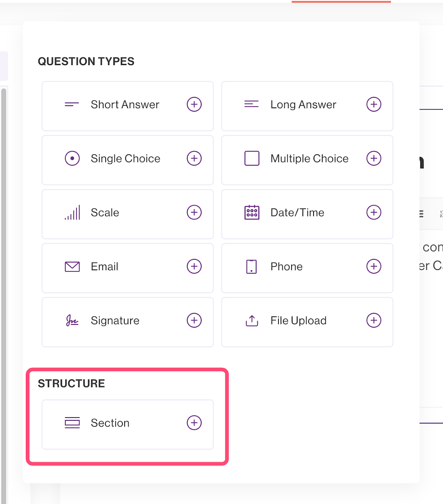Click the plus icon next to Scale
The width and height of the screenshot is (443, 504).
pos(194,212)
